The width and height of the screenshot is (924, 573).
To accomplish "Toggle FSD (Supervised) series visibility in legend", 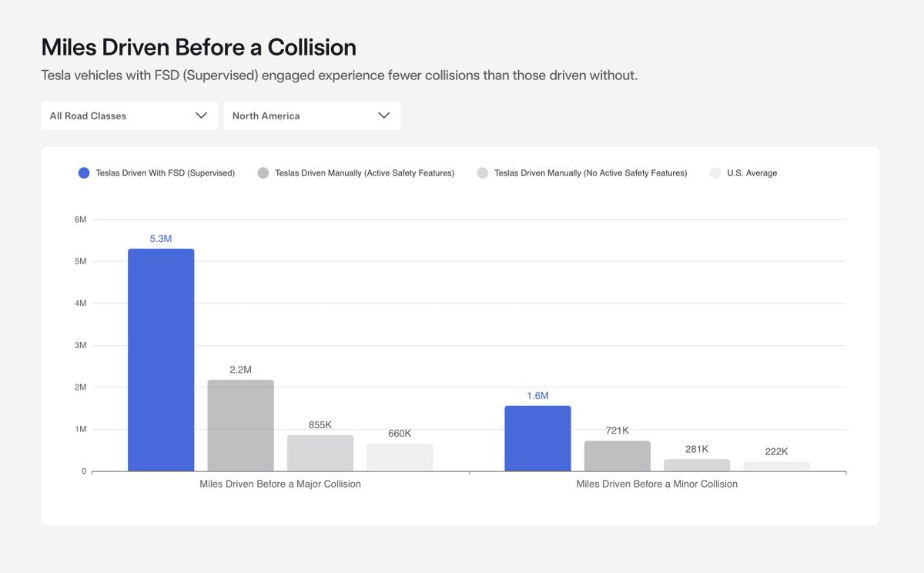I will (x=83, y=173).
